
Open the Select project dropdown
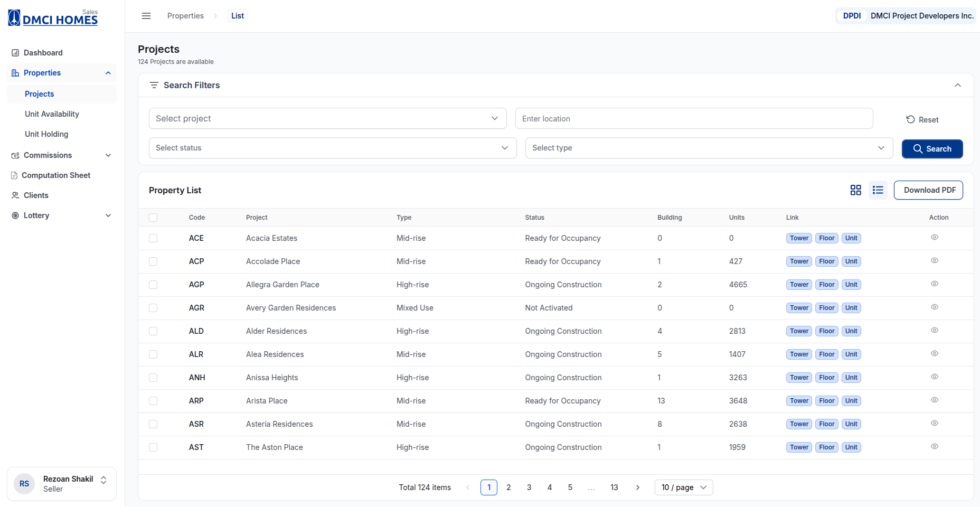[x=327, y=118]
